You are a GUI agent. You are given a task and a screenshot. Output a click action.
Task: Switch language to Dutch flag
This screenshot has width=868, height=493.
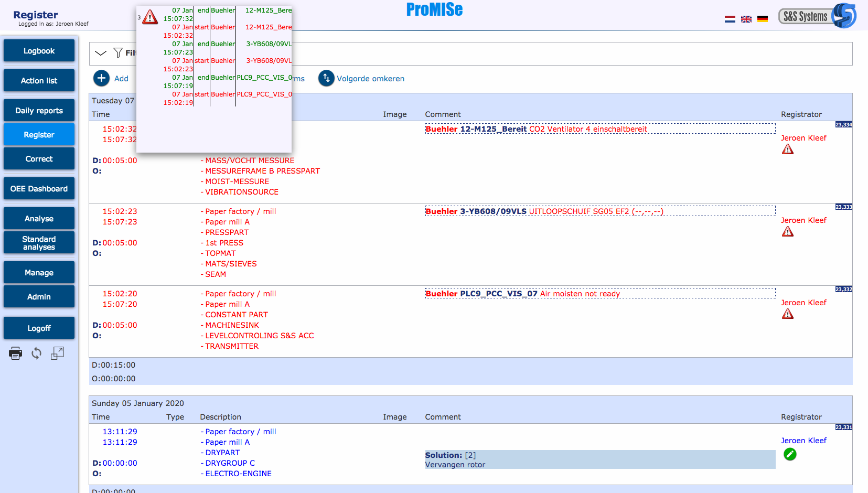pos(730,19)
